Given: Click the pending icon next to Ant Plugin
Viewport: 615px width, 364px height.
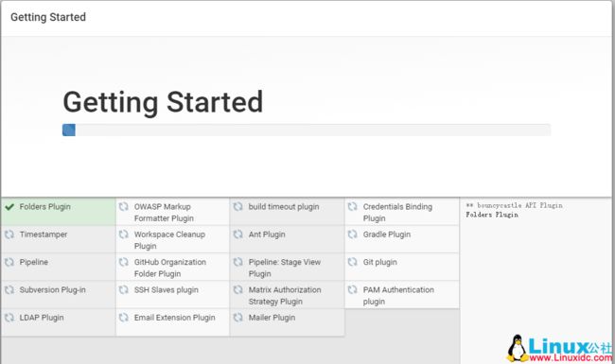Looking at the screenshot, I should click(x=238, y=234).
